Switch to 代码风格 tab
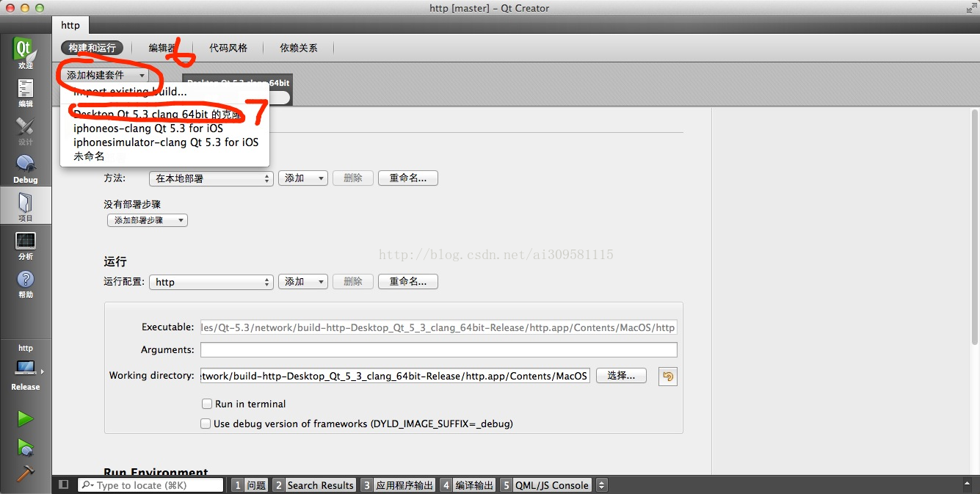This screenshot has height=494, width=980. [x=228, y=48]
